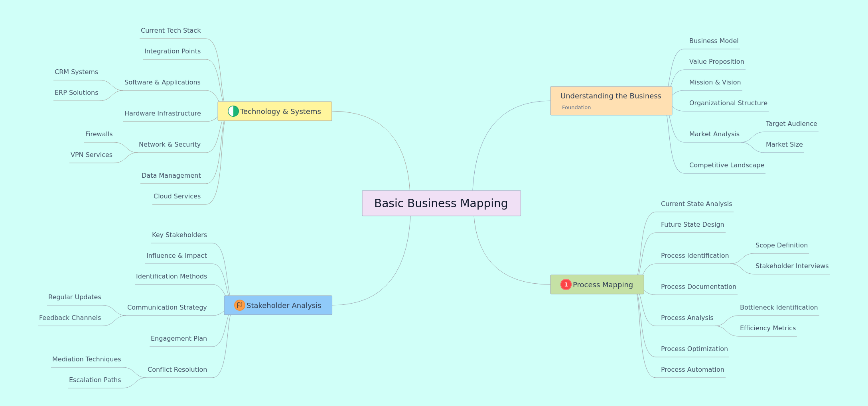Screen dimensions: 868x406
Task: Select the Value Proposition topic
Action: point(716,62)
